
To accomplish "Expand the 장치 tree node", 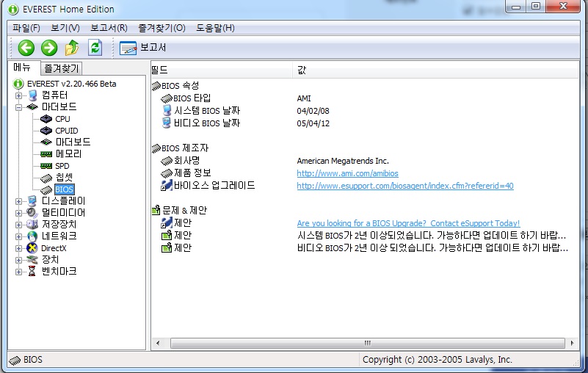I will [18, 260].
